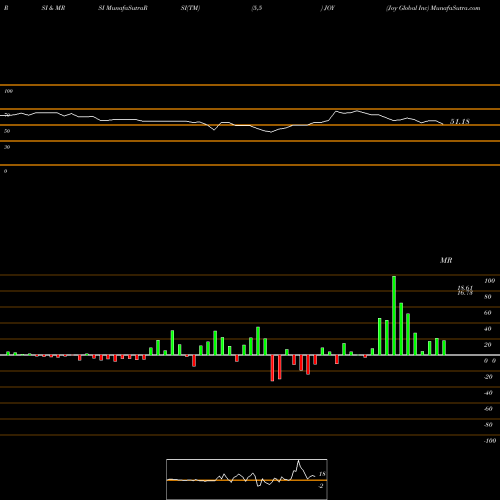Click the MR axis label -20
Screen dimensions: 500x500
pyautogui.click(x=488, y=377)
